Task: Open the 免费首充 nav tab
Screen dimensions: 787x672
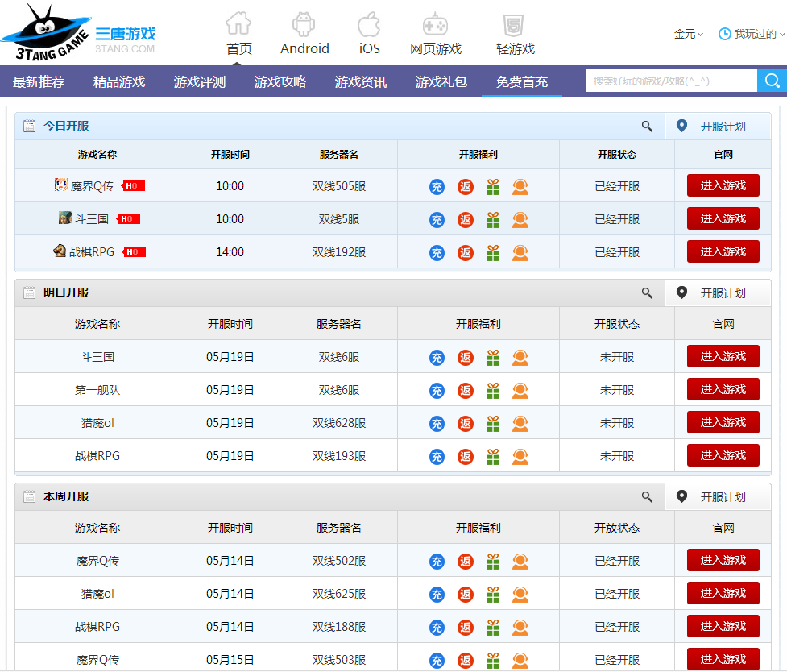Action: pos(521,81)
